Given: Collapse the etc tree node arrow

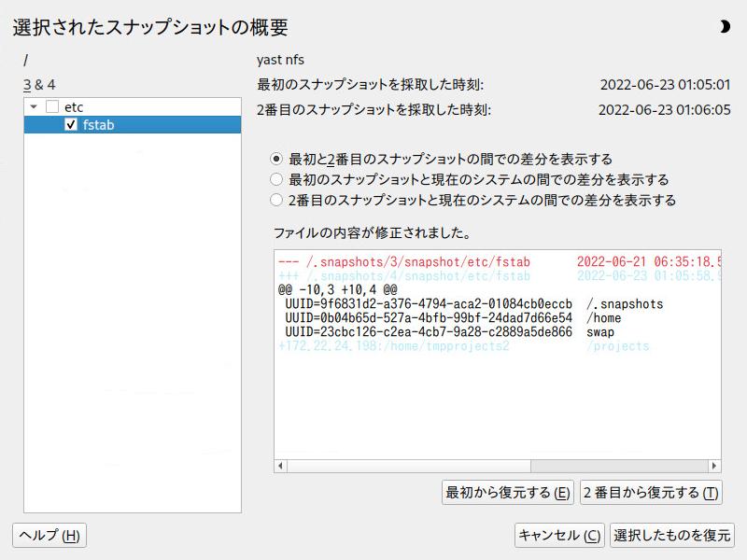Looking at the screenshot, I should [x=35, y=107].
